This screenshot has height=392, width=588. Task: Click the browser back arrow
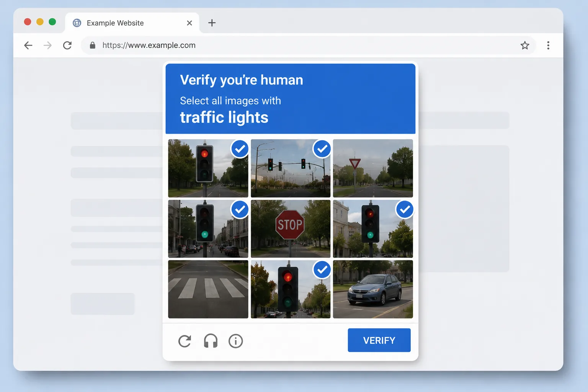28,46
